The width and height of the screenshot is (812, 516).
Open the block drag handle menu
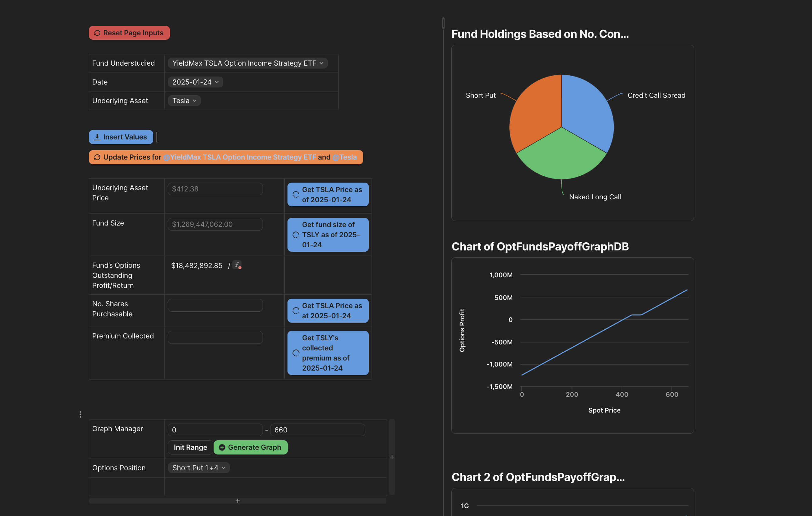pos(80,414)
